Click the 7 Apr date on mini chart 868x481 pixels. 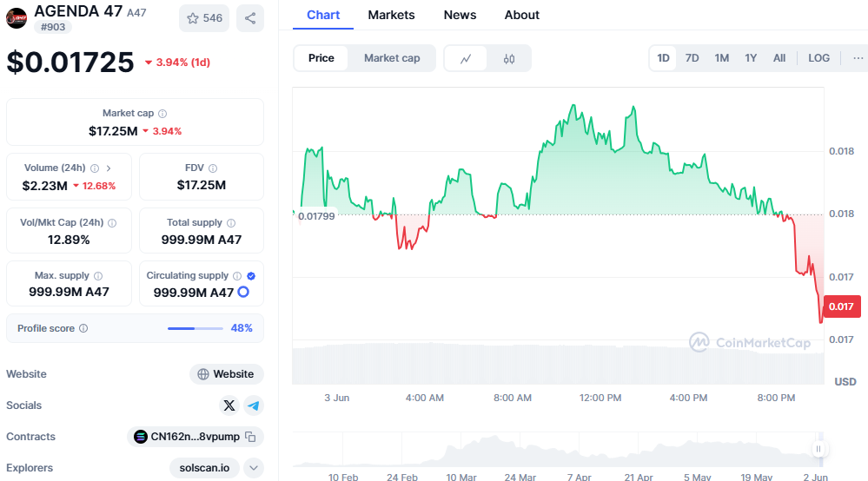tap(579, 477)
